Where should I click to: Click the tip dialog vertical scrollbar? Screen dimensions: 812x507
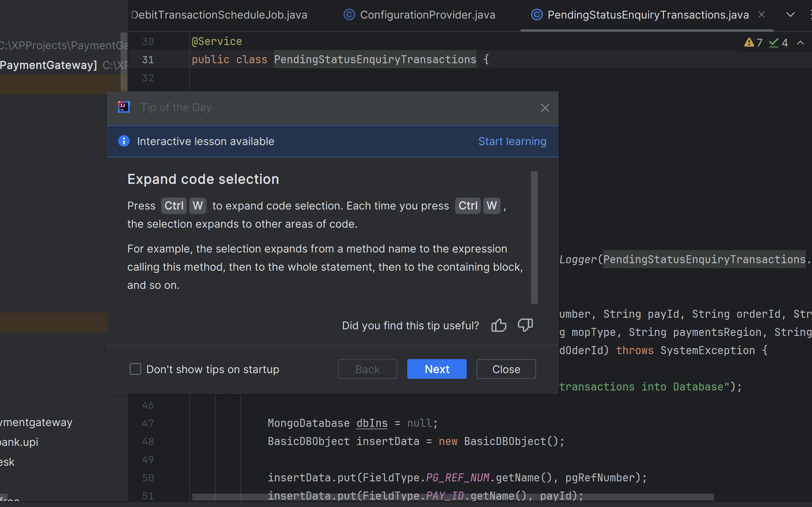coord(534,237)
